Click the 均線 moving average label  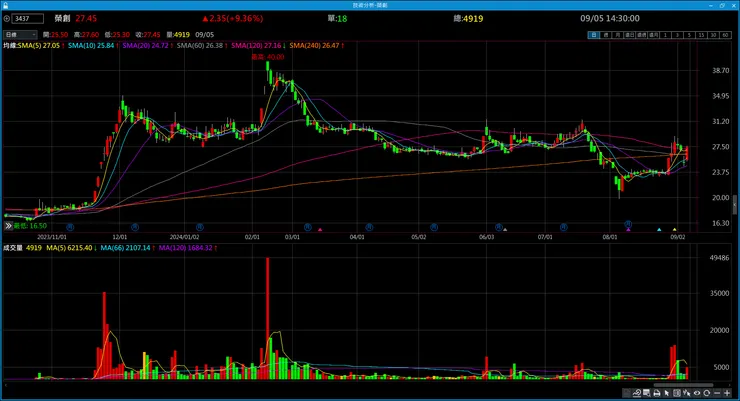(10, 46)
